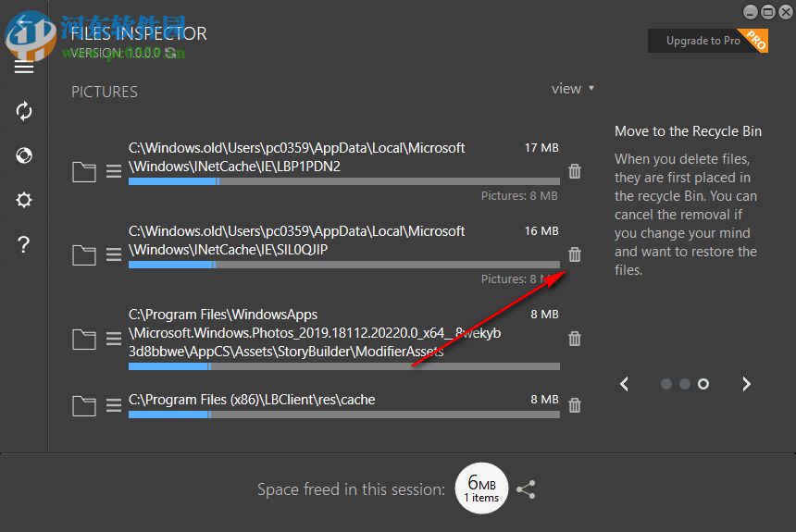Click the version update check icon
Screen dimensions: 796x532
point(171,53)
